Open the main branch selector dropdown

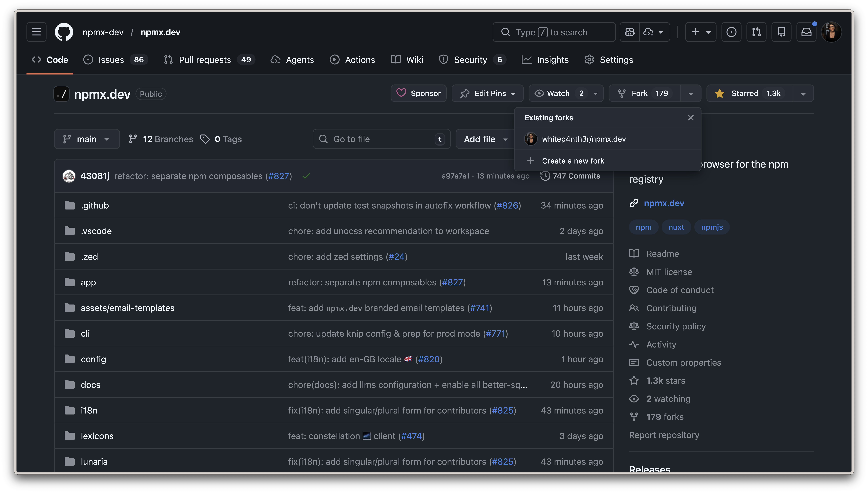[87, 139]
